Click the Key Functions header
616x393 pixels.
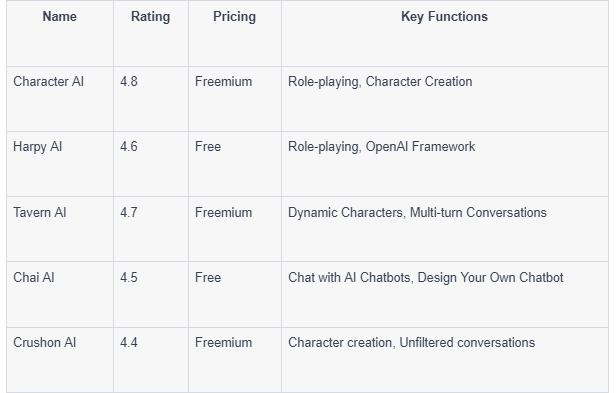444,17
